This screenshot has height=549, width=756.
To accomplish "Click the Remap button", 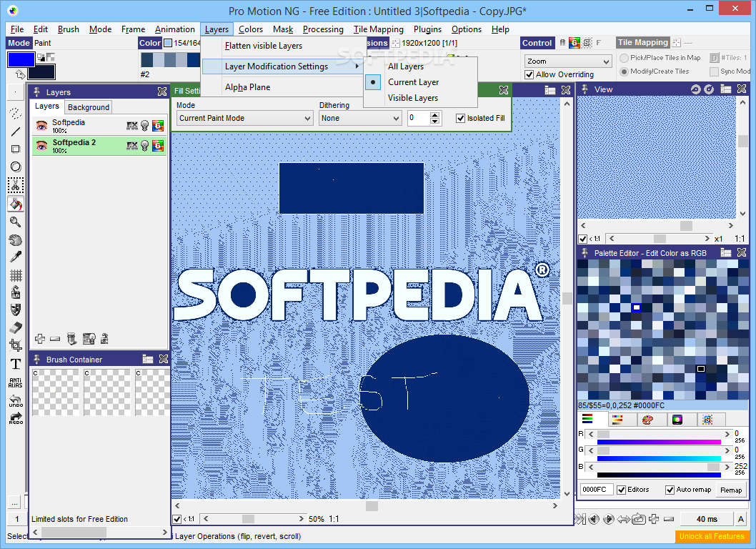I will pyautogui.click(x=731, y=490).
